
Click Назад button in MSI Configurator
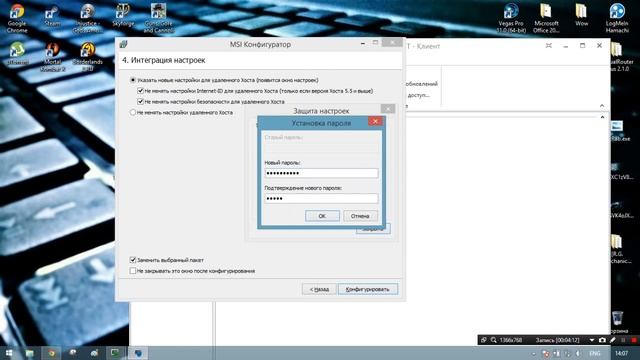pyautogui.click(x=319, y=289)
